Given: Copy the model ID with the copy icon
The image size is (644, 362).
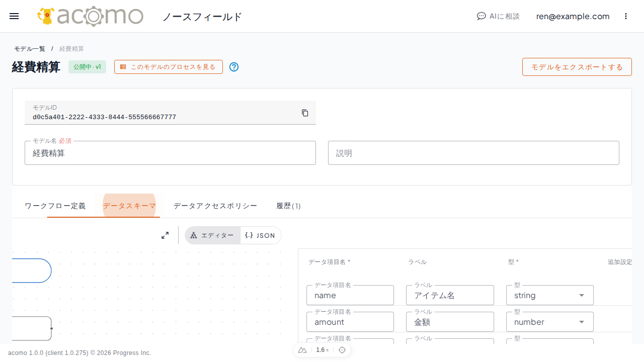Looking at the screenshot, I should coord(305,113).
